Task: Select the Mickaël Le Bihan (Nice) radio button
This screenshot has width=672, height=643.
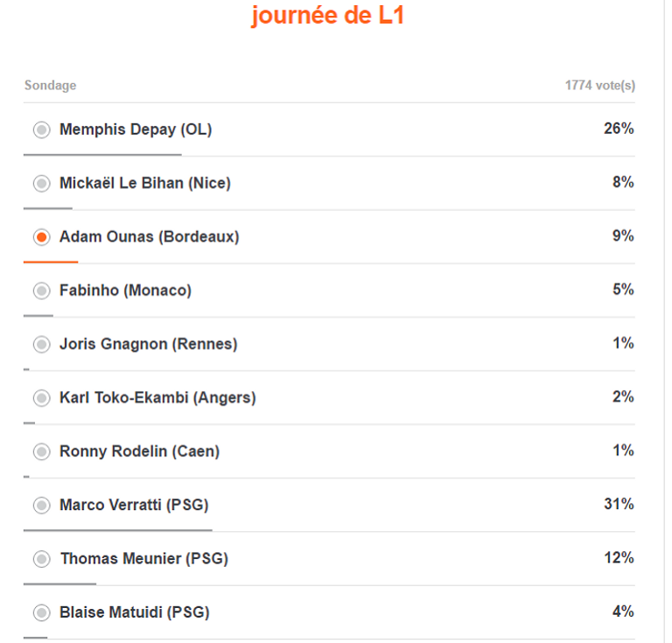Action: 41,184
